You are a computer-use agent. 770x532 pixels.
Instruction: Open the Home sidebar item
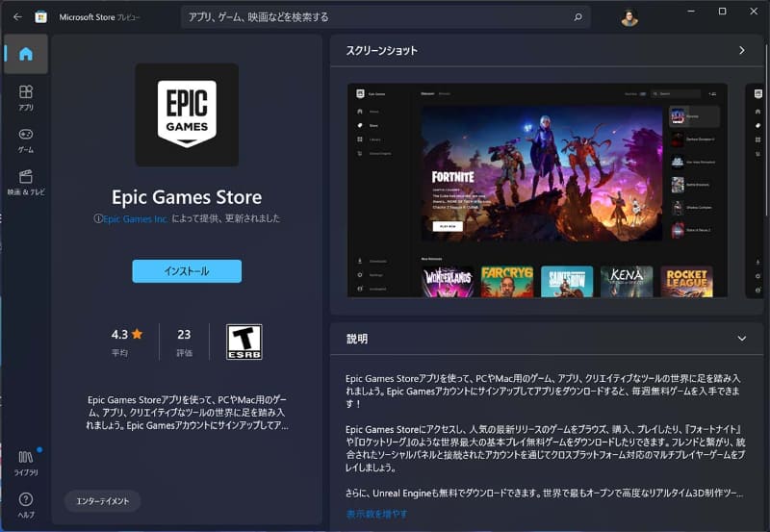click(x=26, y=54)
